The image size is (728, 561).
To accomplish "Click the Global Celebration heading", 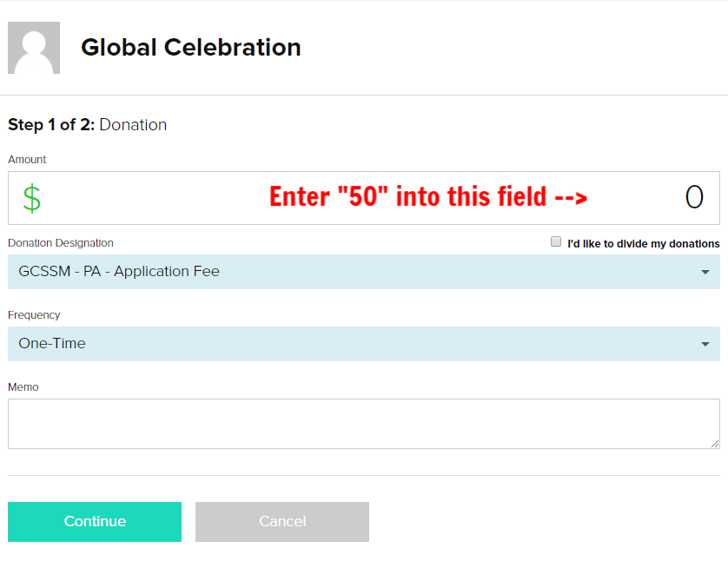I will 191,48.
